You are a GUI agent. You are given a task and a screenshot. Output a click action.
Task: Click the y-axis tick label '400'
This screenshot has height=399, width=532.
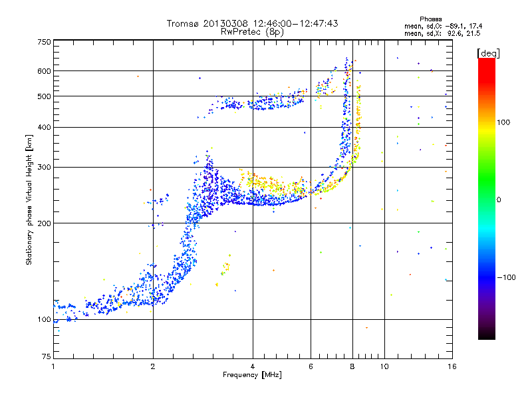[x=44, y=128]
